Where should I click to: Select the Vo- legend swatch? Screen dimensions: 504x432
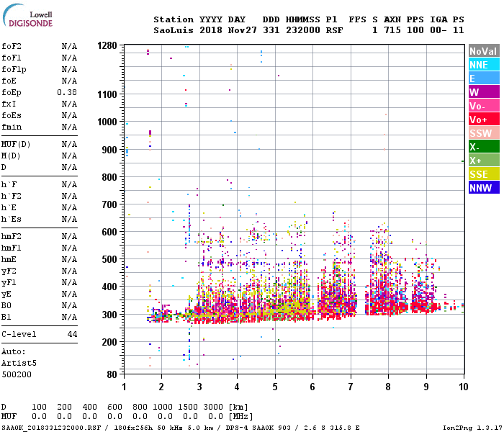484,106
